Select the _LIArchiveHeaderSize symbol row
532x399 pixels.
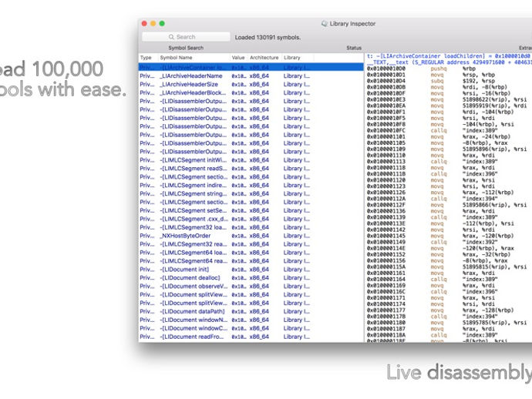pos(251,85)
